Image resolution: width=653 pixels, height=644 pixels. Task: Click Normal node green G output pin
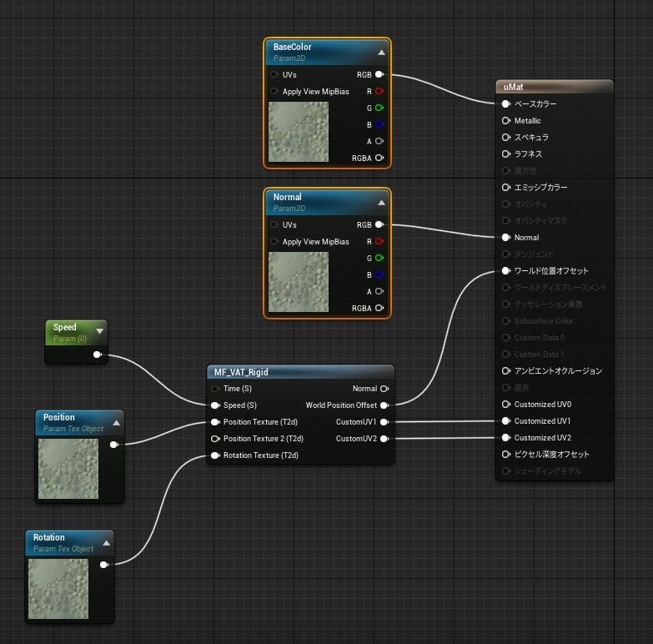[379, 259]
